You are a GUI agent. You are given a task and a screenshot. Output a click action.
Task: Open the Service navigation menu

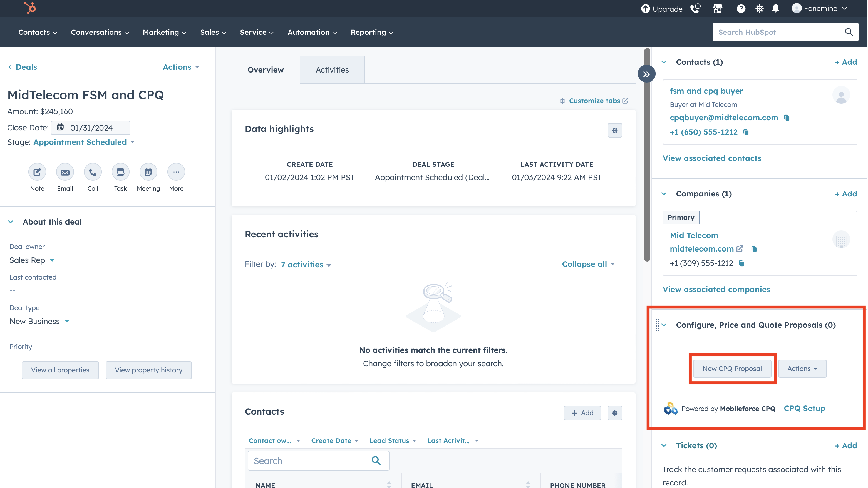256,32
